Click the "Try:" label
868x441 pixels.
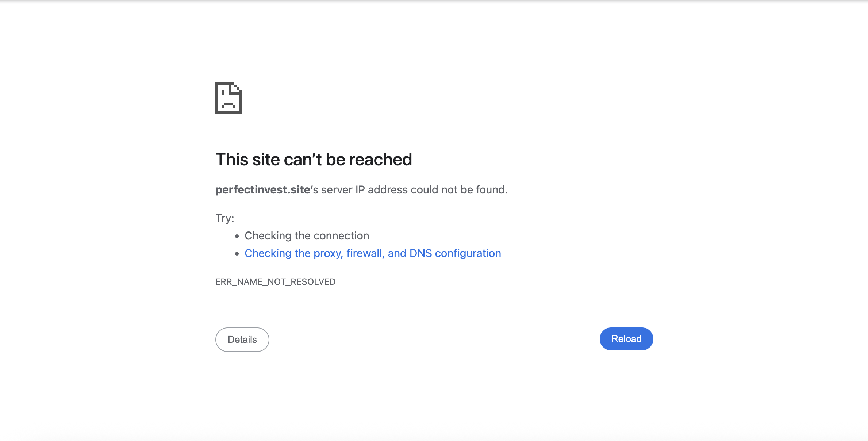click(x=224, y=218)
